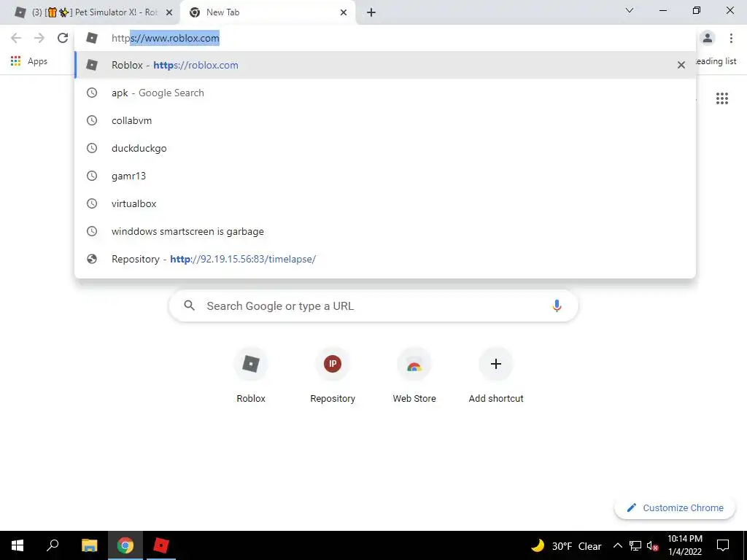Open the Repository shortcut tile
Viewport: 747px width, 560px height.
(333, 376)
